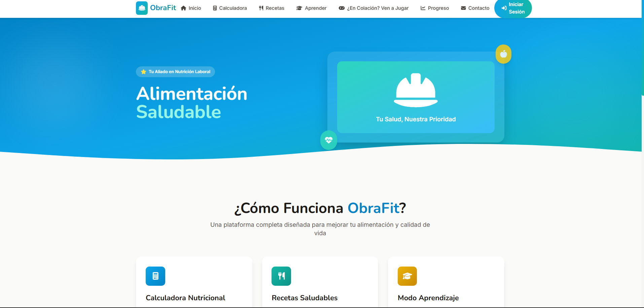Viewport: 644px width, 308px height.
Task: Click the Modo Aprendizaje graduation cap icon
Action: (407, 276)
